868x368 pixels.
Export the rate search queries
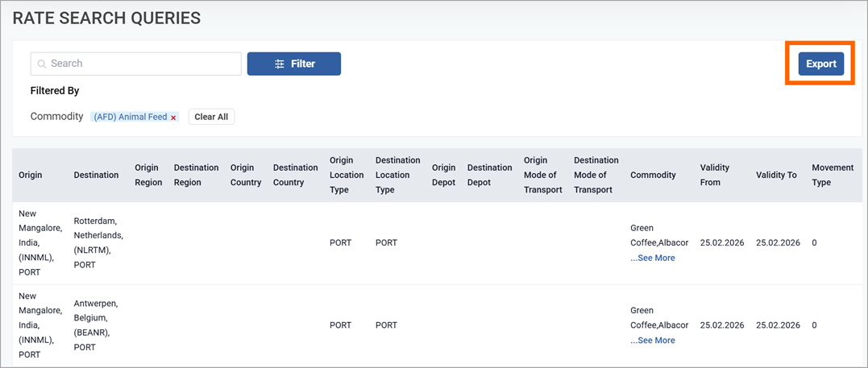(821, 64)
